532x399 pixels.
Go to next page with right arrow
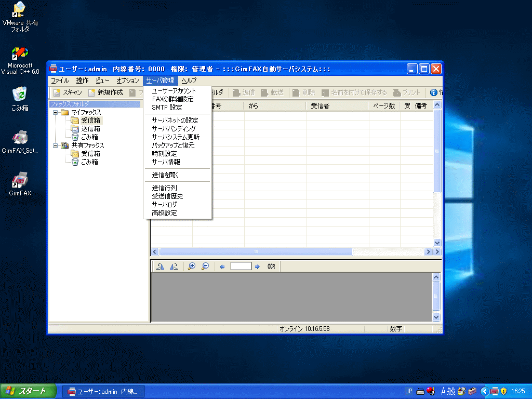point(257,267)
